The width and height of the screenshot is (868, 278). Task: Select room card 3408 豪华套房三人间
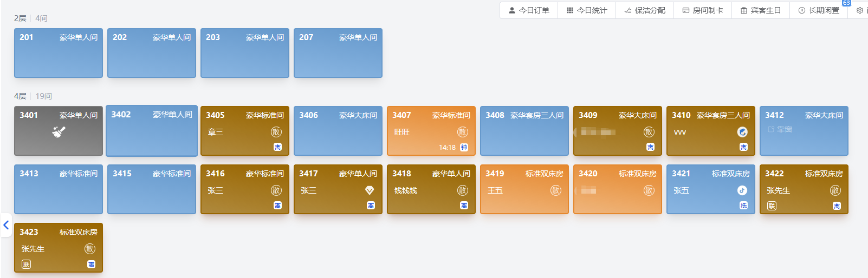tap(524, 131)
